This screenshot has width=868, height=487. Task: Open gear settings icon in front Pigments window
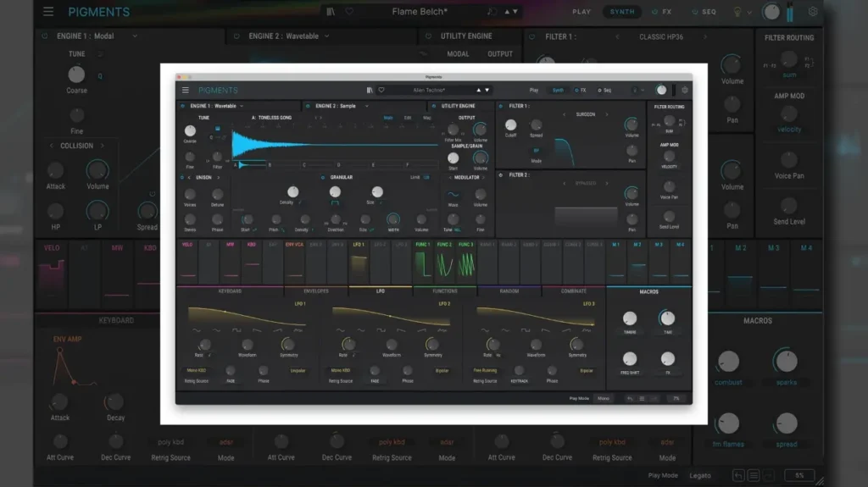(x=685, y=91)
